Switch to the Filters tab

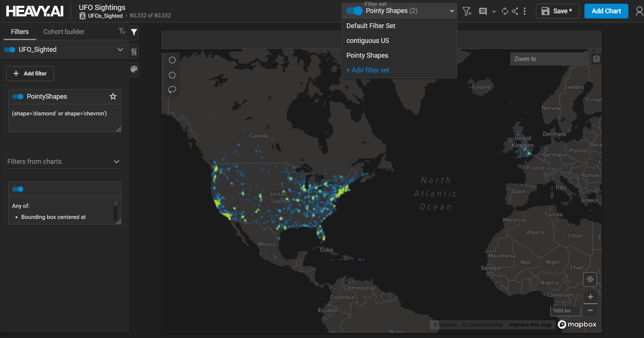[x=20, y=32]
